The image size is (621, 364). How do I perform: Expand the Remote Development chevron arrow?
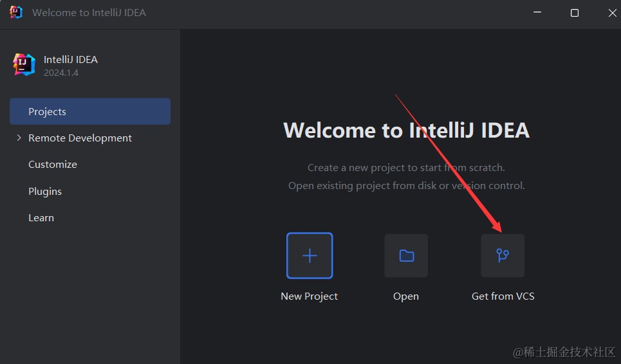click(19, 138)
